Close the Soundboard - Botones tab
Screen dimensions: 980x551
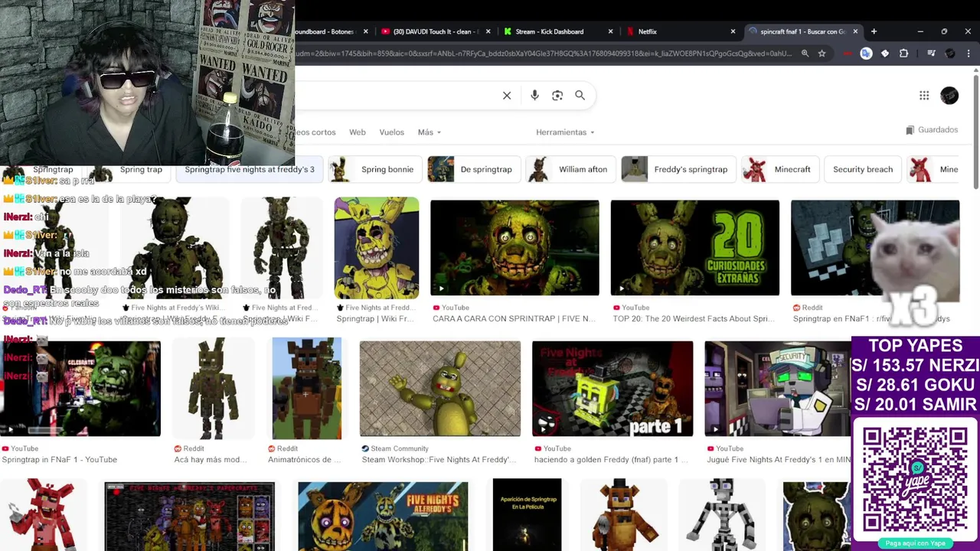click(365, 31)
